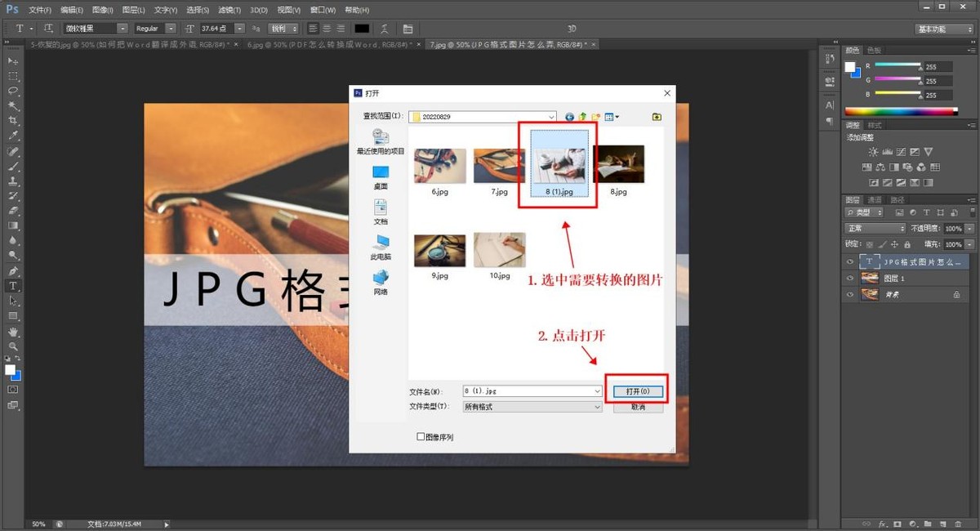Select the Zoom tool
The width and height of the screenshot is (980, 531).
pos(11,346)
